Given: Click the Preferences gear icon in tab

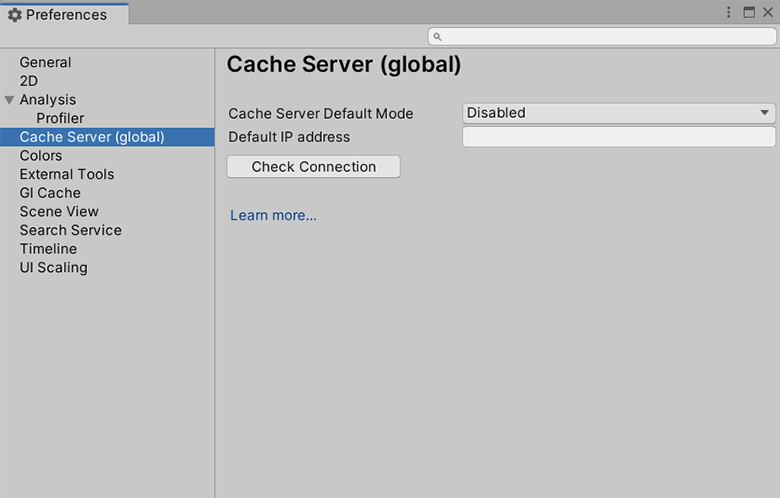Looking at the screenshot, I should point(15,15).
